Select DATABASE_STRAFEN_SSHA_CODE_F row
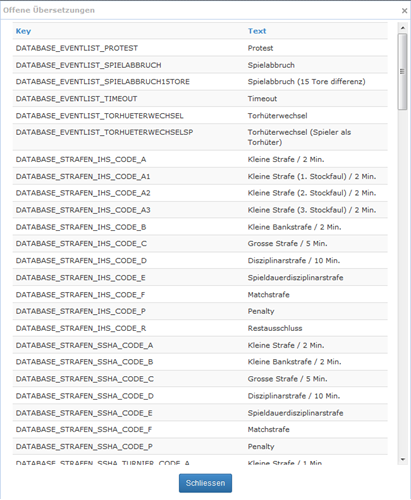This screenshot has height=500, width=411. tap(200, 430)
